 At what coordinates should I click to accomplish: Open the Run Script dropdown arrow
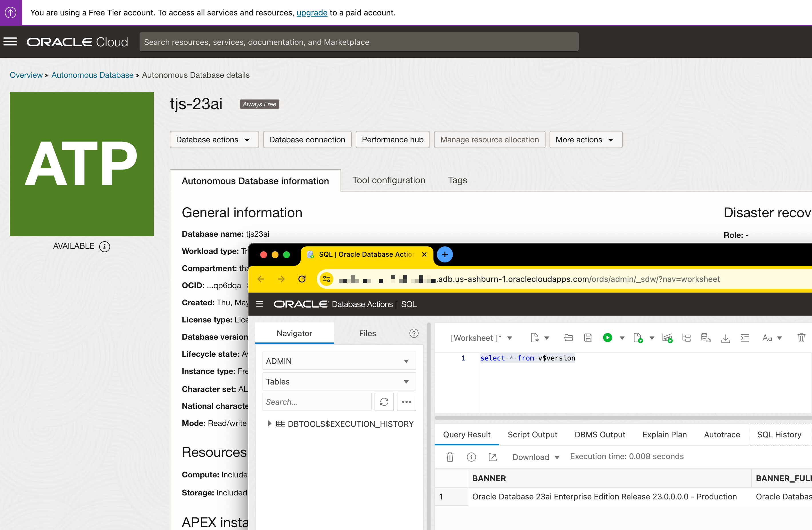[652, 338]
